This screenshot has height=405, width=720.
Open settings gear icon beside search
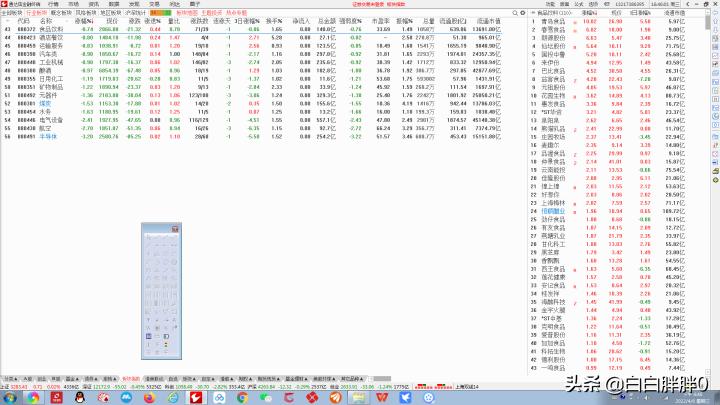(523, 13)
